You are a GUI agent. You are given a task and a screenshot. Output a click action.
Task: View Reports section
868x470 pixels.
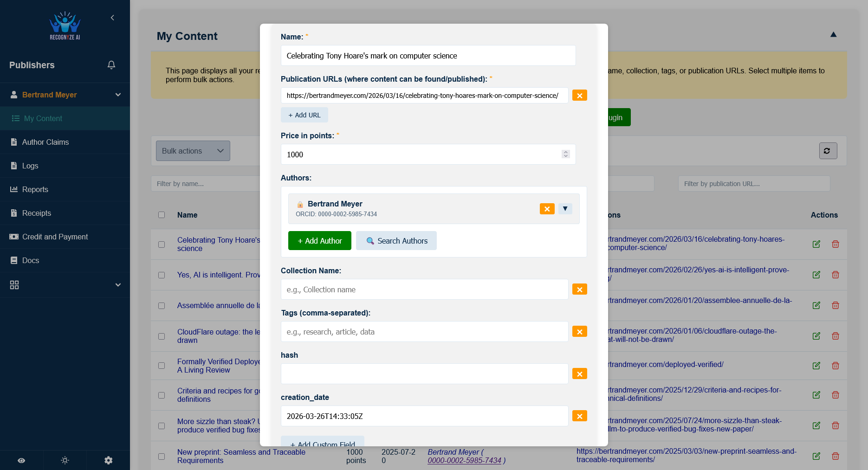(x=65, y=189)
